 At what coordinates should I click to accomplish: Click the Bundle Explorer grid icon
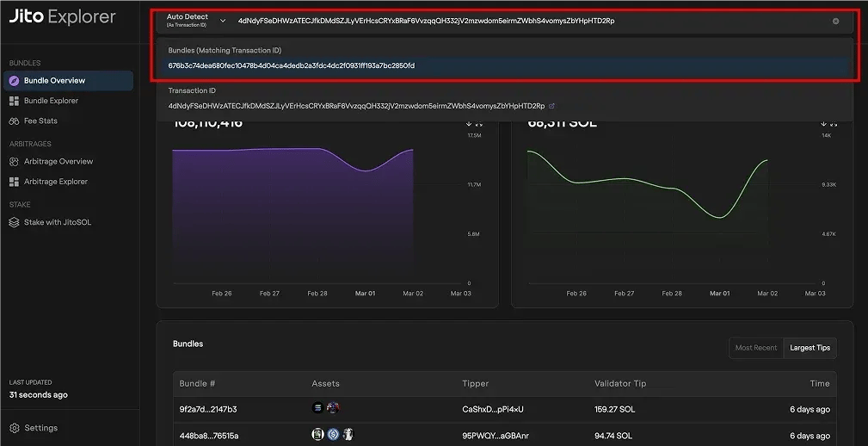tap(15, 101)
